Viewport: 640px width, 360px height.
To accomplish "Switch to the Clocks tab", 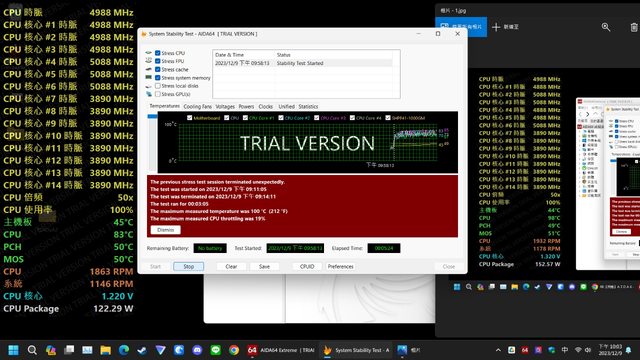I will pos(266,107).
